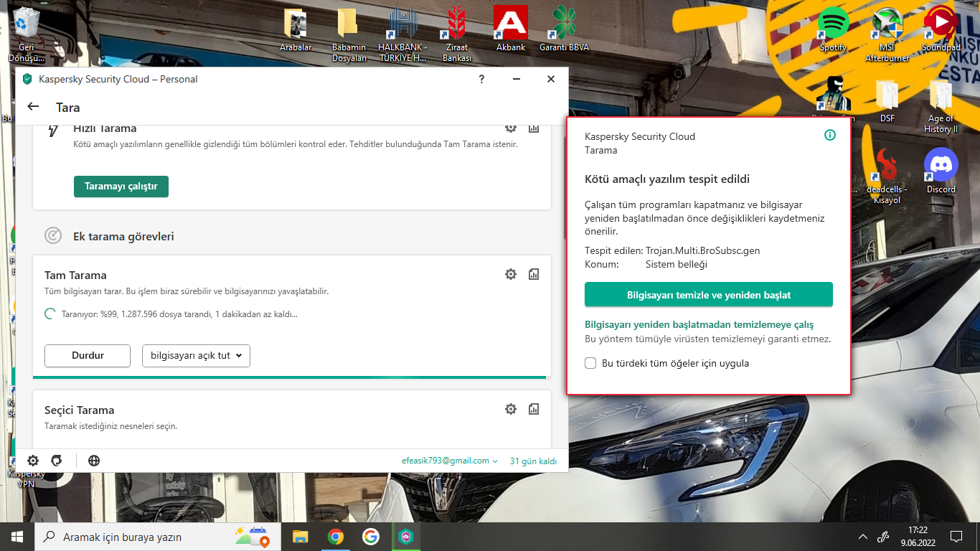Open File Explorer from the taskbar
Screen dimensions: 980x551
click(300, 537)
